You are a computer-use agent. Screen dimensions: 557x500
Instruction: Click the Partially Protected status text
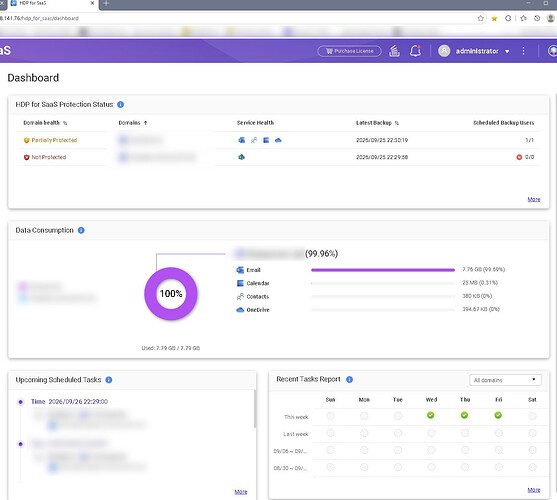[x=54, y=140]
